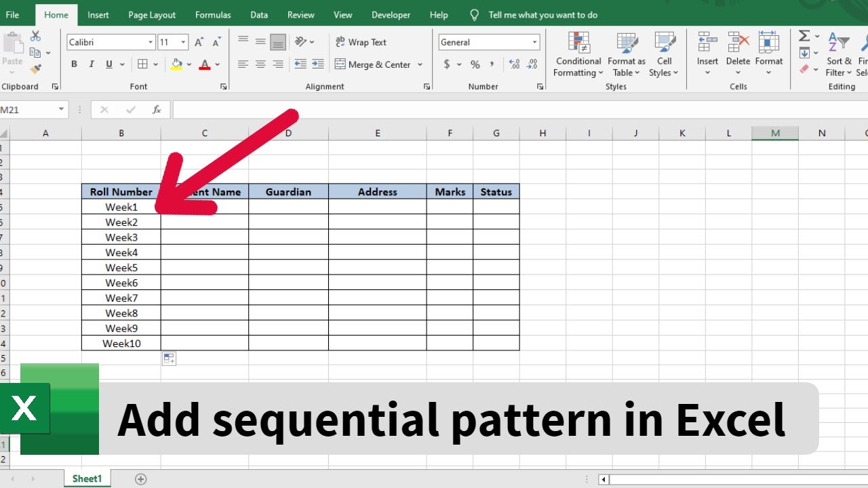Open the Alignment dialog launcher
The height and width of the screenshot is (488, 868).
point(427,87)
